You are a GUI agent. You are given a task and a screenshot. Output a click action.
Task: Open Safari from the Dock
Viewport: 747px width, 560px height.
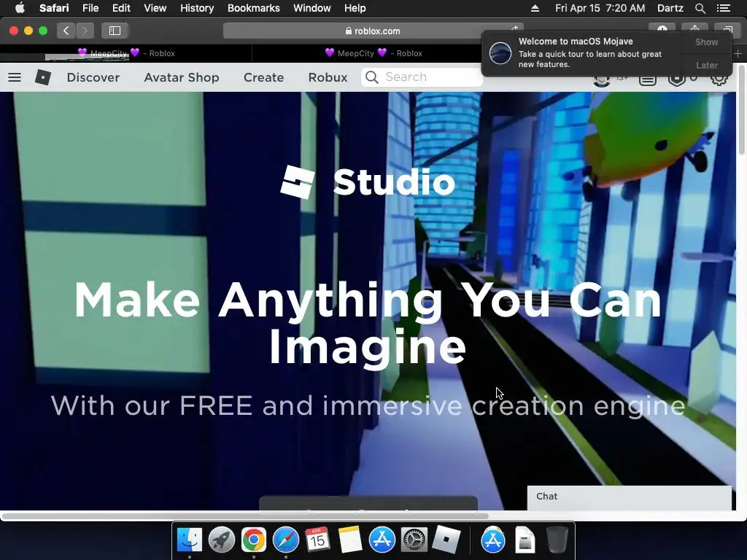[286, 540]
